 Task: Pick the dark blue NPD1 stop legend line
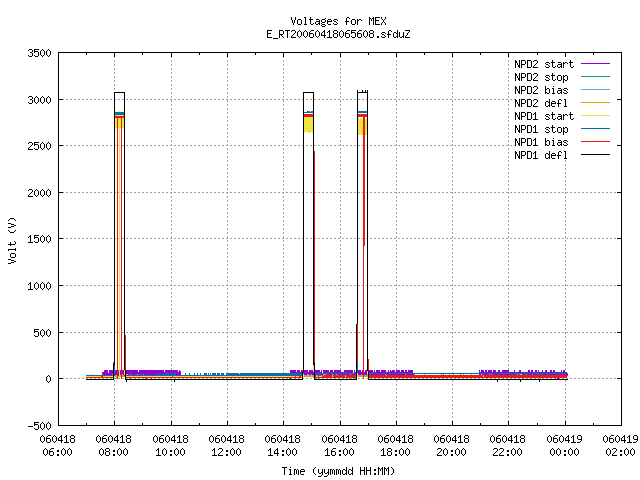tap(596, 129)
